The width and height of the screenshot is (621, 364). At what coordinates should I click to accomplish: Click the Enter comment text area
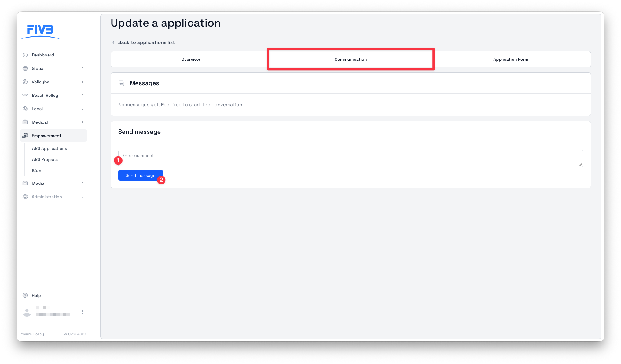351,158
